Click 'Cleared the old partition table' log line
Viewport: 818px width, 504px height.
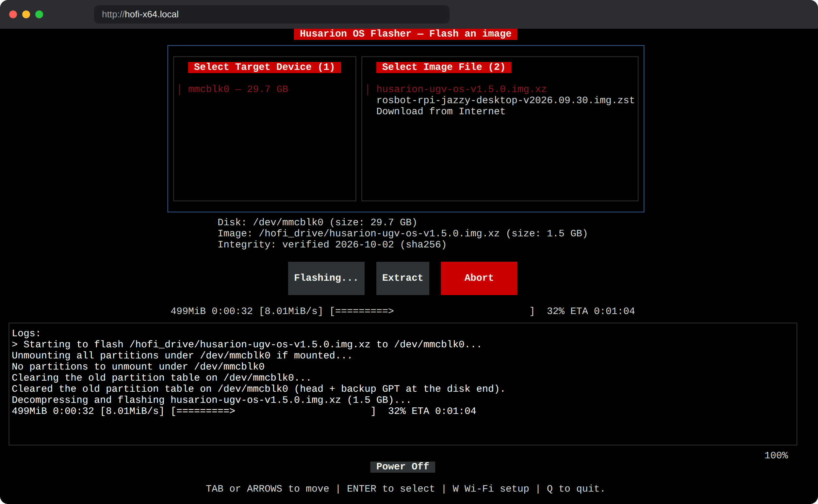pyautogui.click(x=258, y=389)
